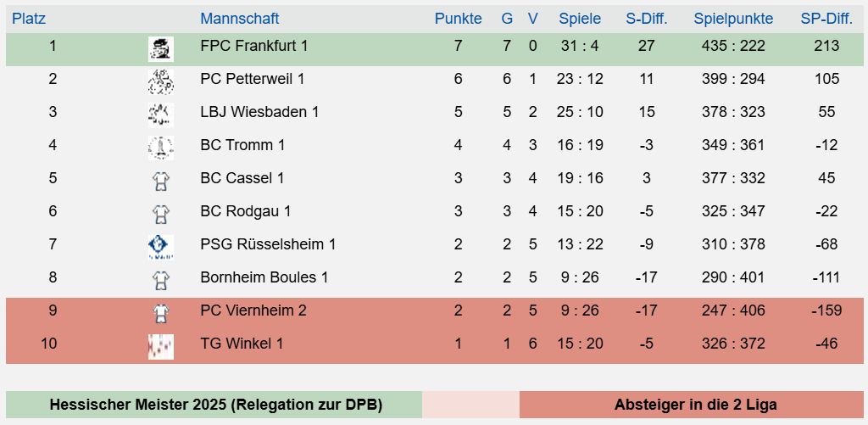Click the Bornheim Boules 1 jersey icon
This screenshot has width=868, height=425.
point(161,281)
